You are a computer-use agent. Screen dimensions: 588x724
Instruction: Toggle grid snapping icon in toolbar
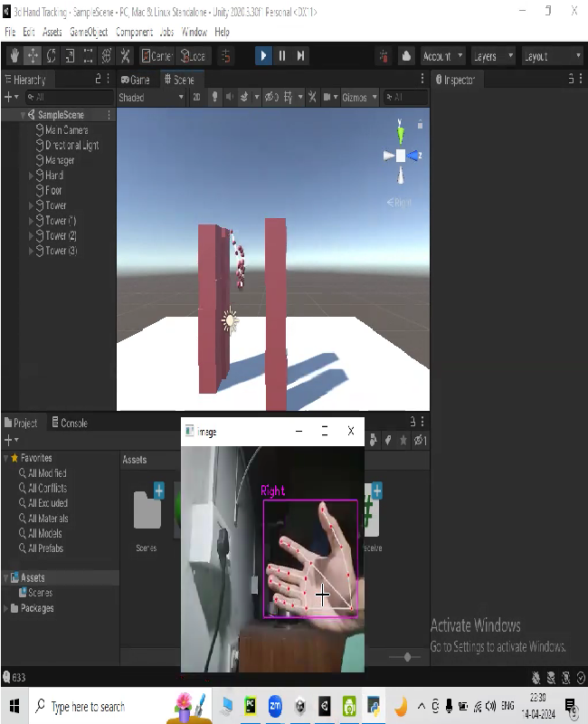[225, 56]
